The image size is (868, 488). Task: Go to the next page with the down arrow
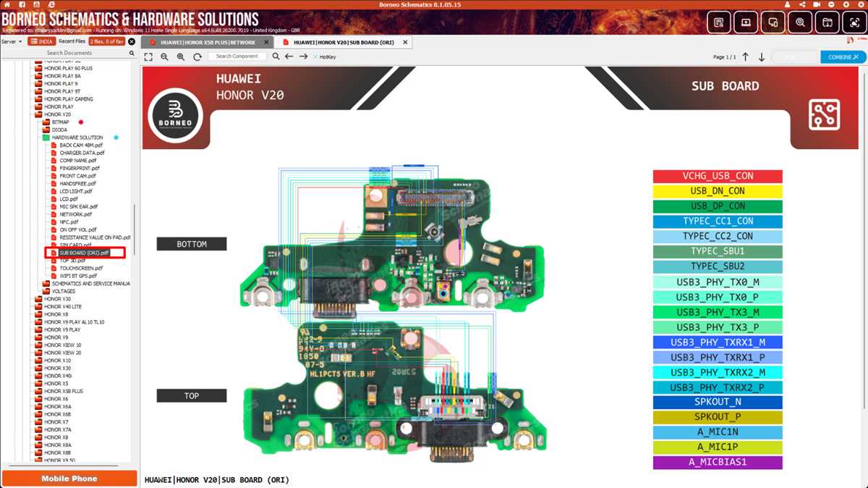pos(762,56)
